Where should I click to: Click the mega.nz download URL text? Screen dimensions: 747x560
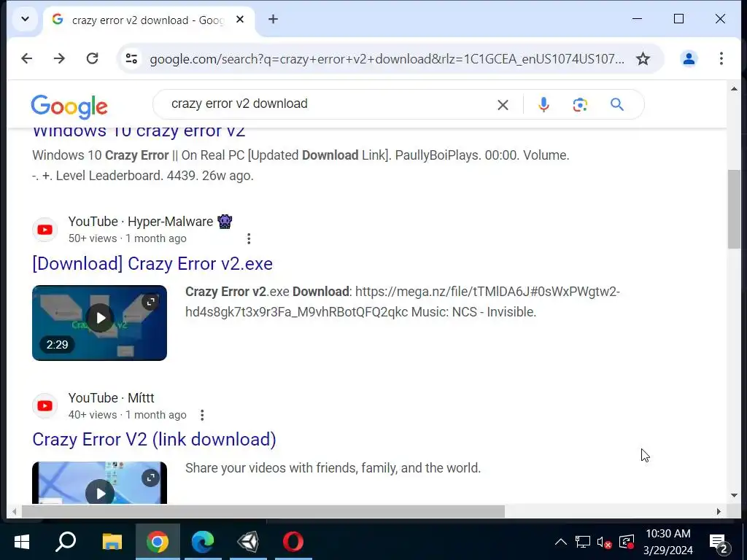click(x=403, y=301)
